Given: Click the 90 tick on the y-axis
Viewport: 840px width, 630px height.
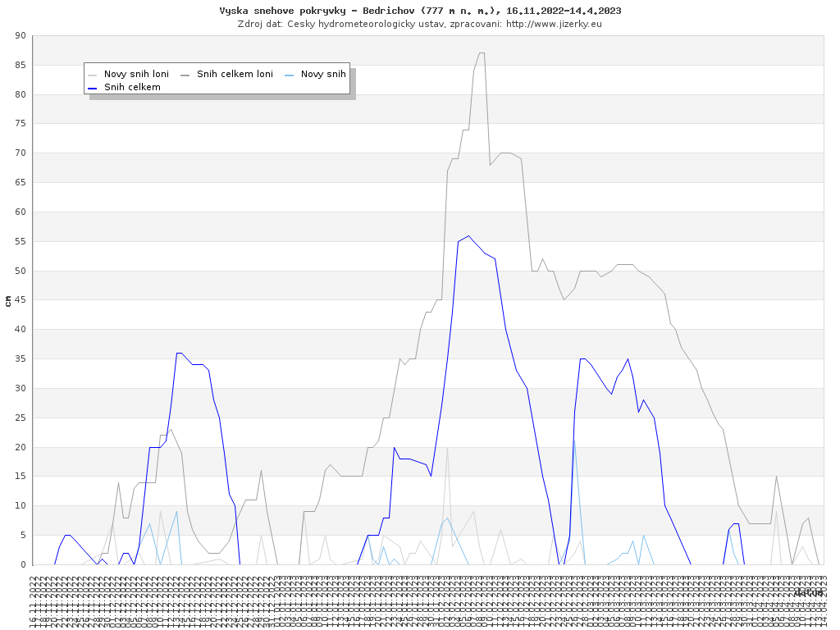Looking at the screenshot, I should tap(21, 36).
